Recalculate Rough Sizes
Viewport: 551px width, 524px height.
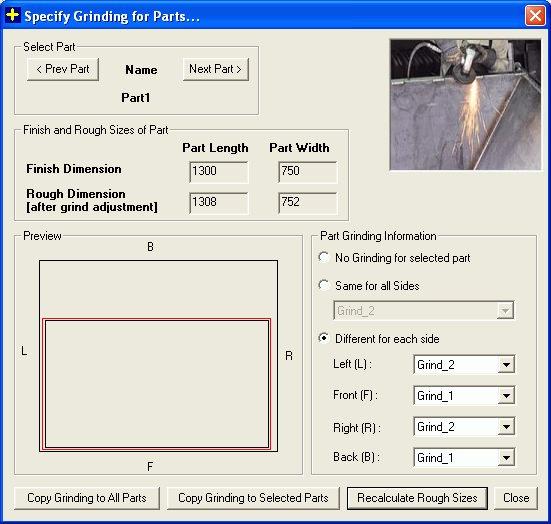(417, 498)
